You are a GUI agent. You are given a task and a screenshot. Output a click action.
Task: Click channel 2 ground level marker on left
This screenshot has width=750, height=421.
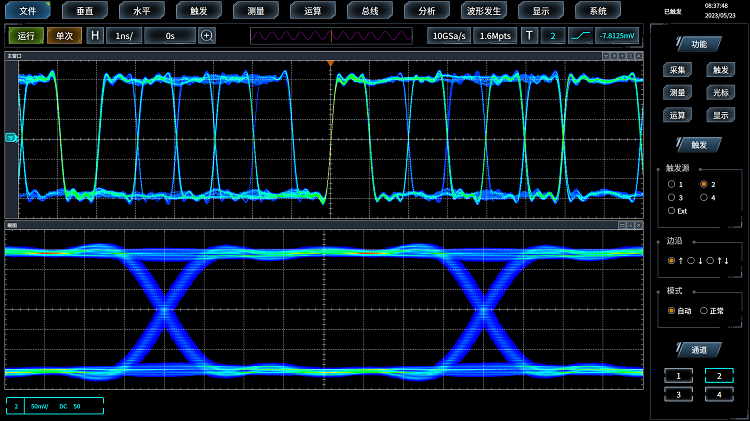point(12,138)
